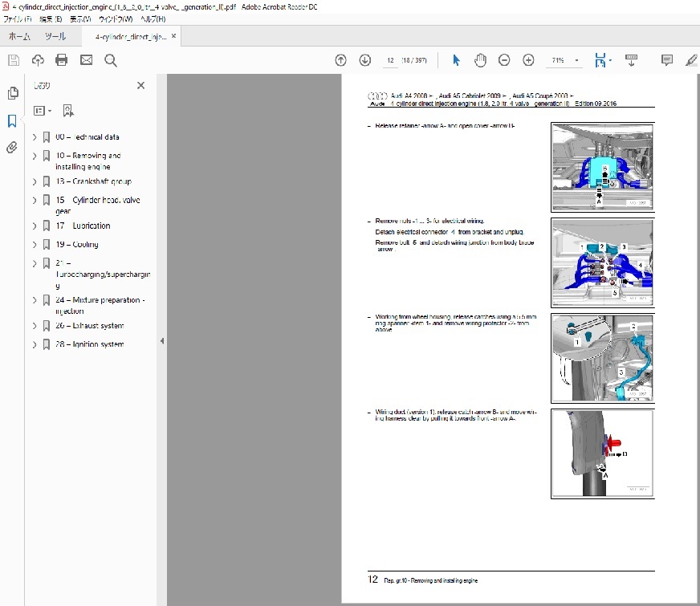Zoom in with the plus icon
The width and height of the screenshot is (700, 606).
(528, 60)
